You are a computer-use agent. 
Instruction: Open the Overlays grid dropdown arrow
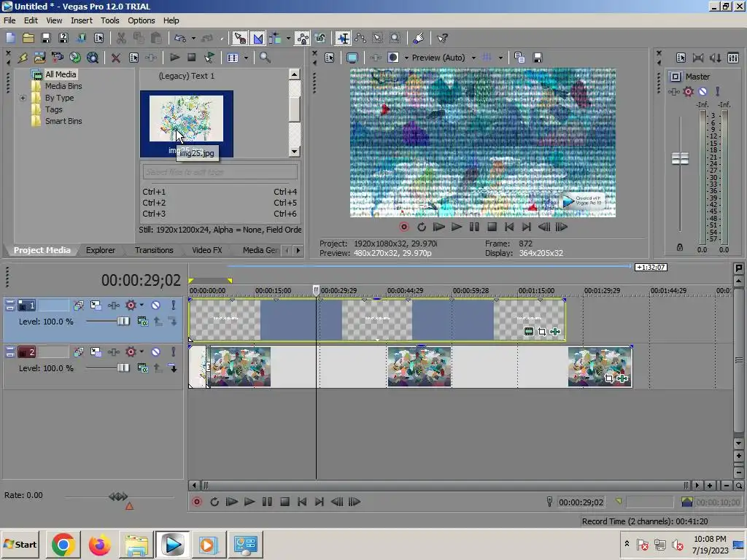pyautogui.click(x=500, y=58)
